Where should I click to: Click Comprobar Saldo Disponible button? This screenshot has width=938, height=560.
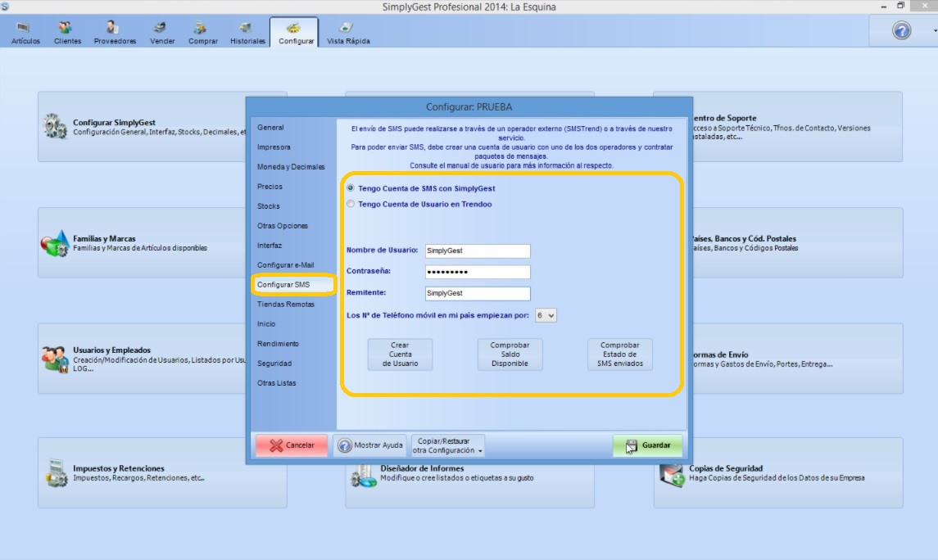(510, 355)
